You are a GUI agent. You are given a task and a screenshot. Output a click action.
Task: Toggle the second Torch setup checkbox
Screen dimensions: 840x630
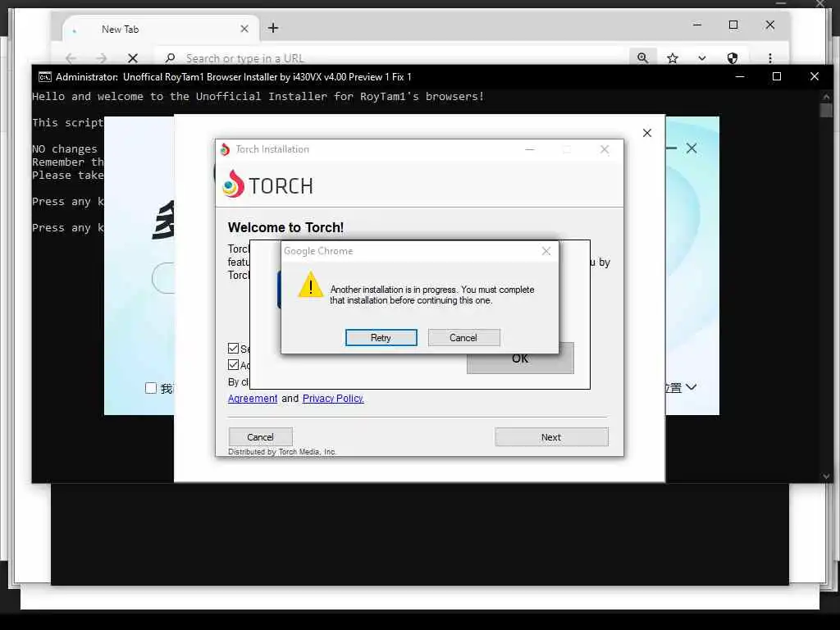233,365
